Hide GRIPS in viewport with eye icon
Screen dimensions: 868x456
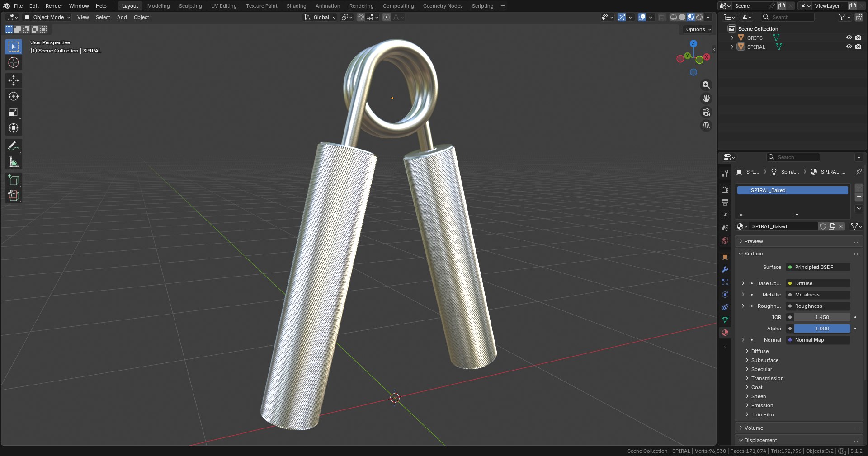(849, 38)
